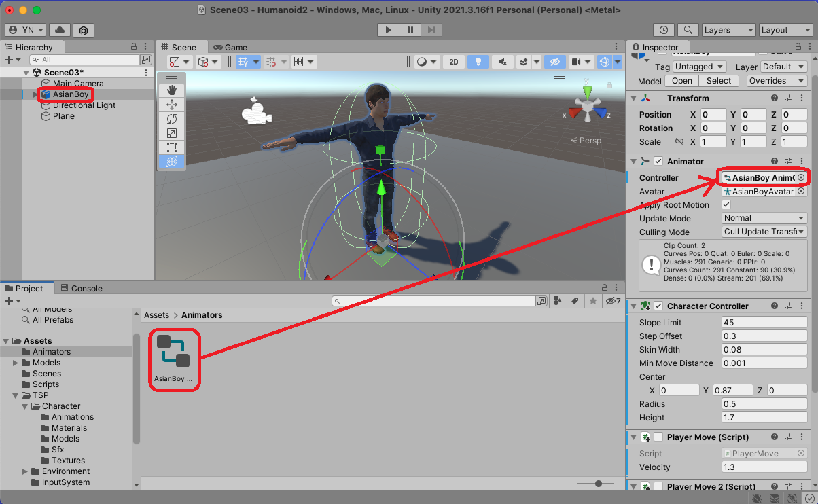
Task: Toggle scene lighting bulb icon
Action: point(478,62)
